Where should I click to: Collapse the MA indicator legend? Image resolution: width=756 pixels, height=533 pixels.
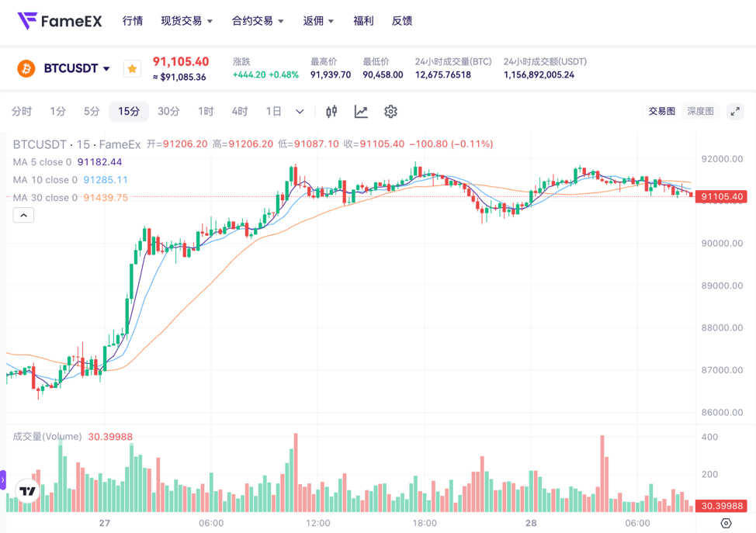point(23,215)
